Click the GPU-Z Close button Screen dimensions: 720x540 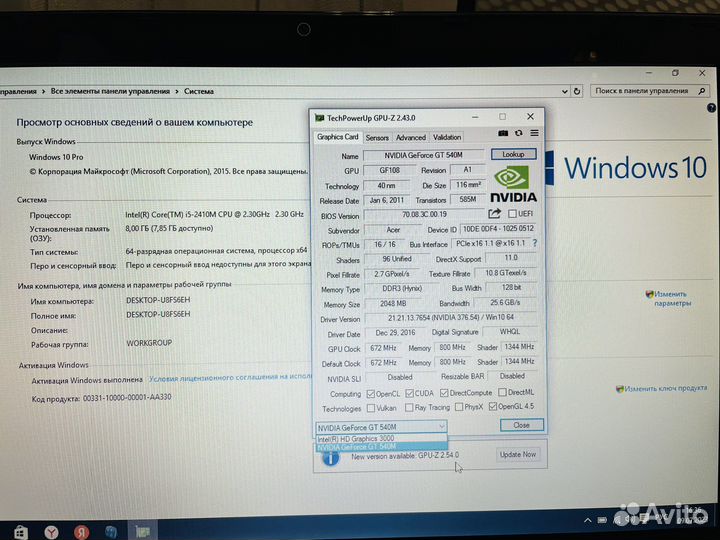pos(522,425)
